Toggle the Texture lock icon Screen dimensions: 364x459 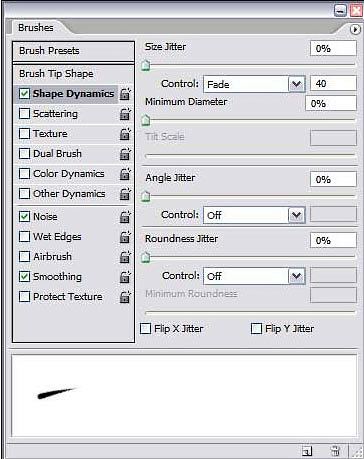pos(125,134)
